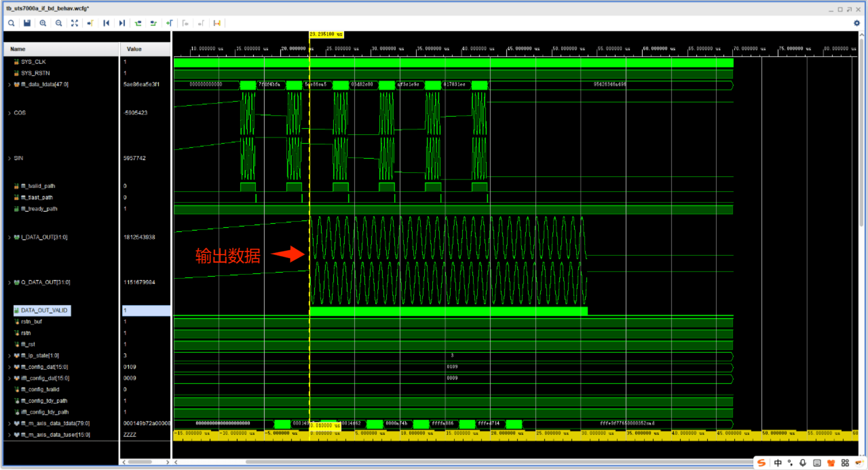Jump to last transition with the right-arrow icon
Image resolution: width=868 pixels, height=470 pixels.
pyautogui.click(x=122, y=23)
